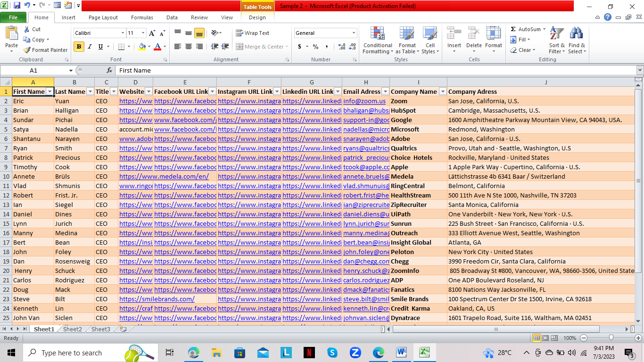The height and width of the screenshot is (362, 644).
Task: Apply the yellow fill color
Action: coord(142,47)
